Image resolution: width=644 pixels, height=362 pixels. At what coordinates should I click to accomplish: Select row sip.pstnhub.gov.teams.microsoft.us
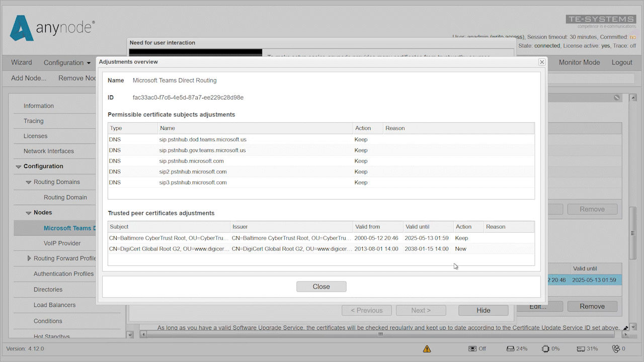click(321, 150)
